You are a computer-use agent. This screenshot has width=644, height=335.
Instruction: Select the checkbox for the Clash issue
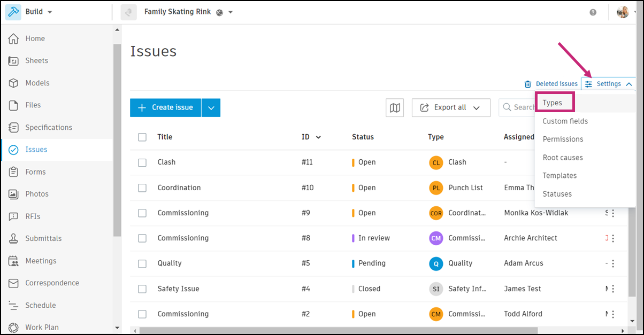pyautogui.click(x=142, y=162)
